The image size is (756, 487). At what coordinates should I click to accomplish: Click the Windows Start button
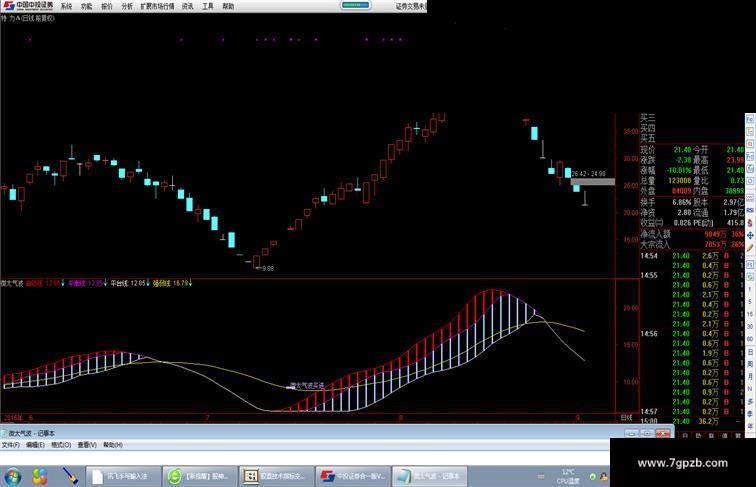[12, 477]
